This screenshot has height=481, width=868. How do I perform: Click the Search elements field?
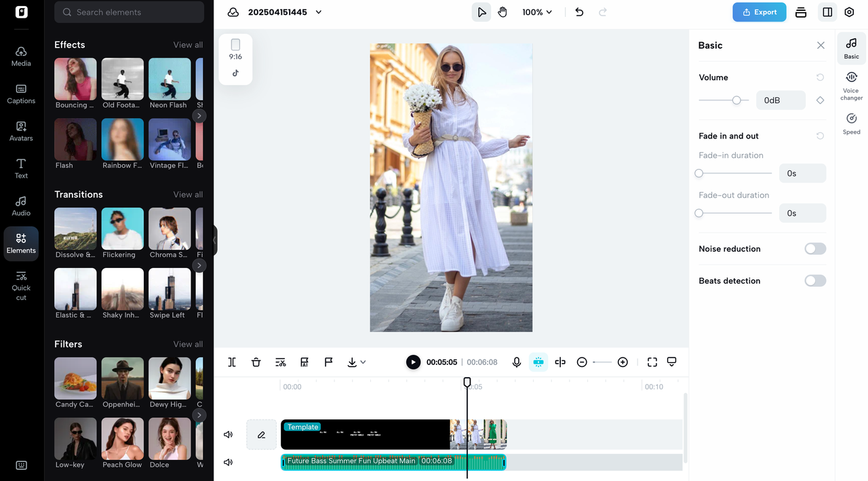(129, 12)
